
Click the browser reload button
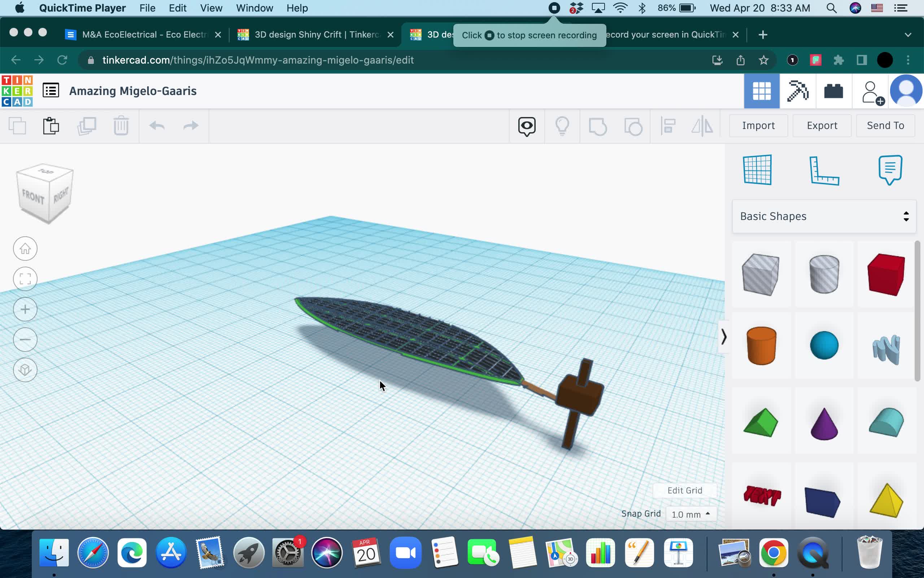click(x=62, y=60)
